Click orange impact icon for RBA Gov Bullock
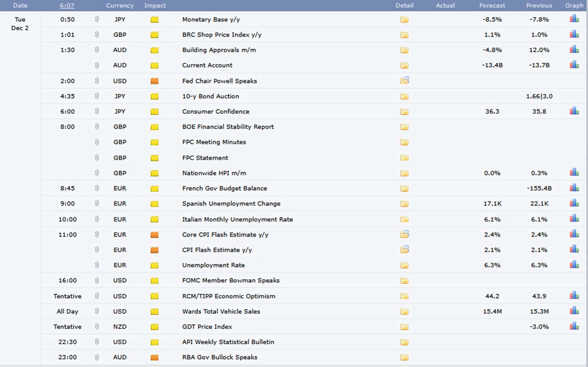The width and height of the screenshot is (588, 367). coord(155,357)
